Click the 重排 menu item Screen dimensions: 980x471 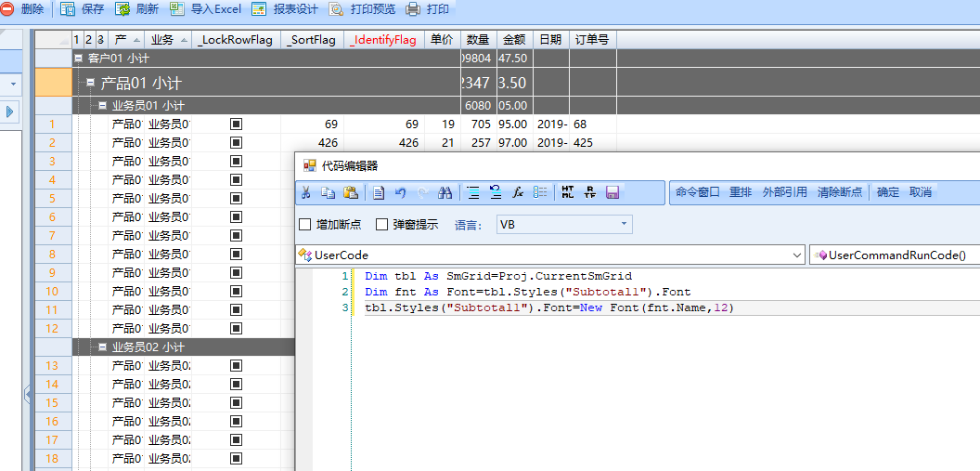tap(741, 192)
